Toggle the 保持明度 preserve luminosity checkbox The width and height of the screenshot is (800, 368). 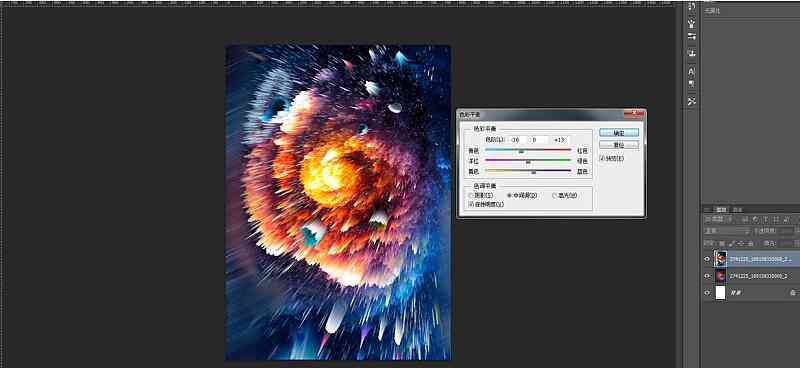(471, 204)
